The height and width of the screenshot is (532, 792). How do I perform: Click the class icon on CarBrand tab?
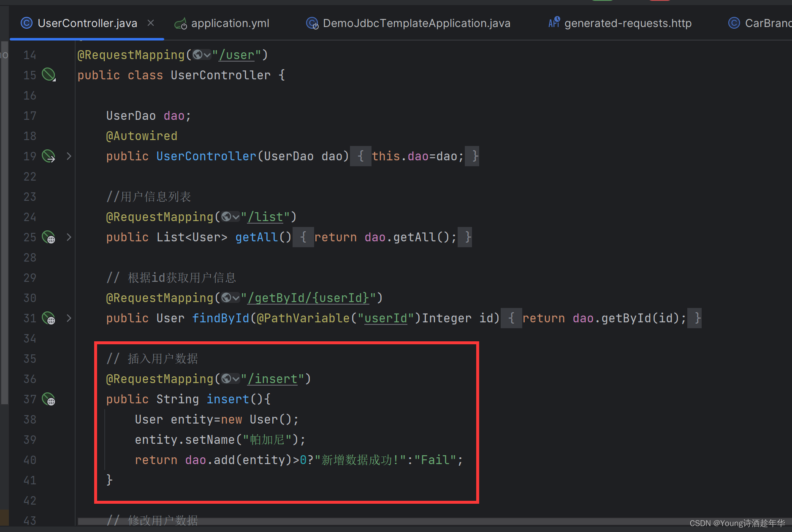coord(734,22)
